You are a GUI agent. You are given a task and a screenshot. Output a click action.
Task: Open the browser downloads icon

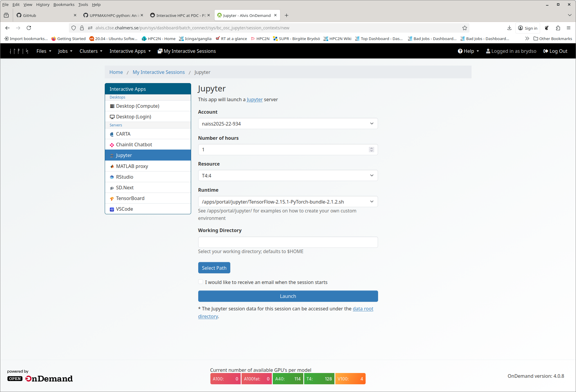click(509, 28)
